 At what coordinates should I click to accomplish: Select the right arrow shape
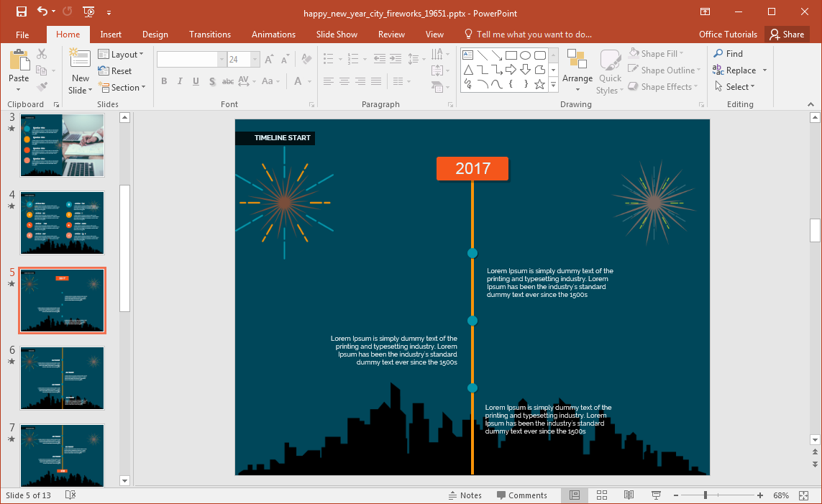(x=511, y=70)
